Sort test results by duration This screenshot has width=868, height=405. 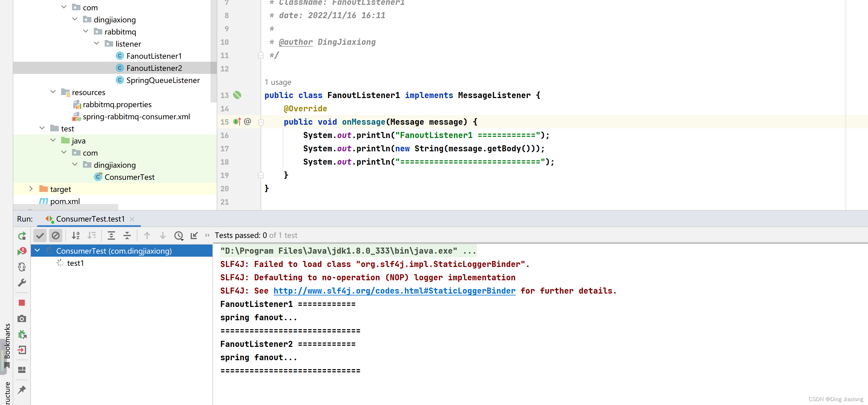[x=91, y=235]
